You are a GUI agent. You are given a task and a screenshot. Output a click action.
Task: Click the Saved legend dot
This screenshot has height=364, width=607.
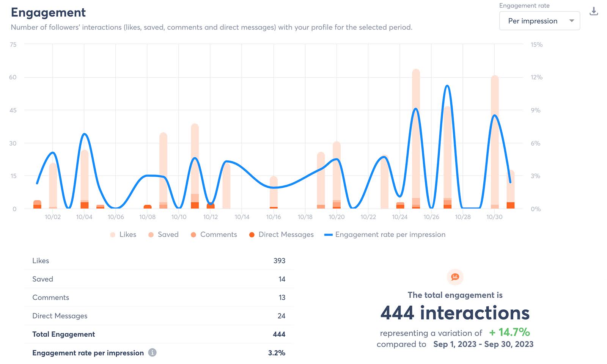point(151,234)
